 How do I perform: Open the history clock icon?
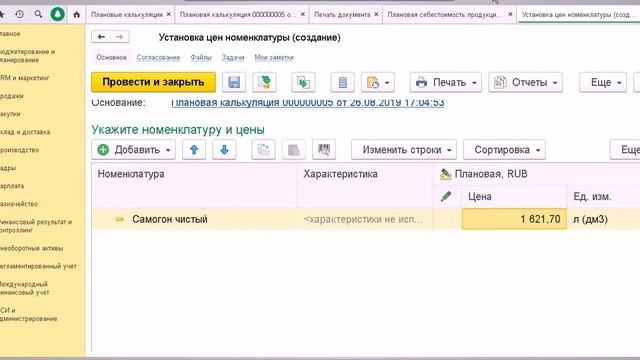coord(19,14)
